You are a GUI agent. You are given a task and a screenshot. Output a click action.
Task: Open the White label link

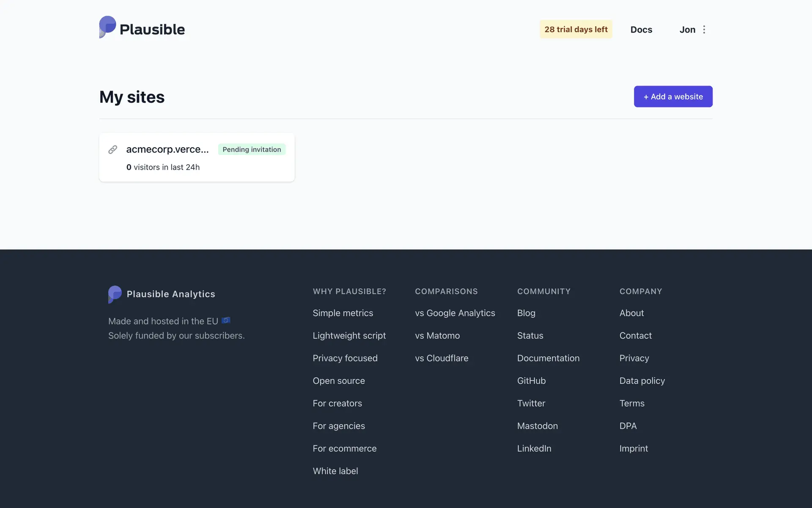pos(335,471)
